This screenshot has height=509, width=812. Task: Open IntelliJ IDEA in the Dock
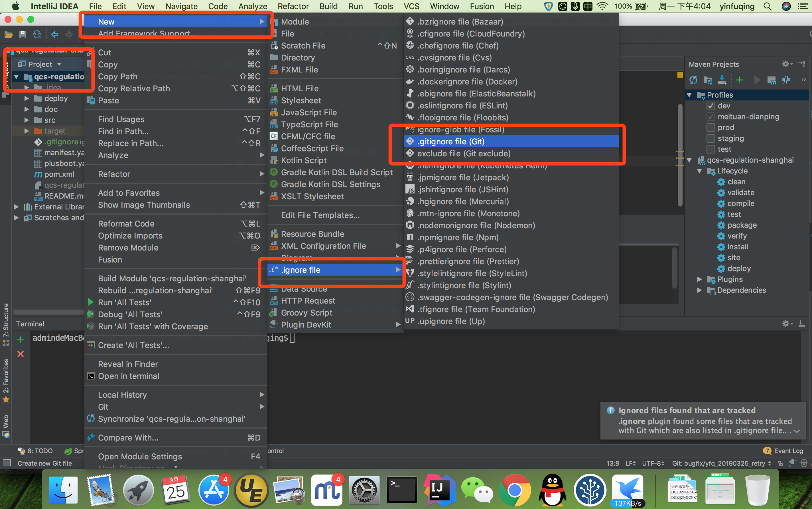(440, 490)
